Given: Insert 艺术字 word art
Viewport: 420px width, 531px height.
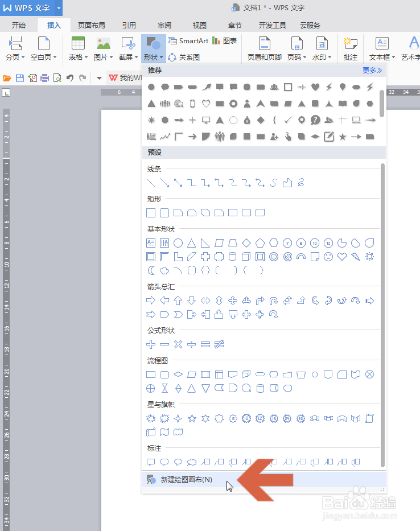Looking at the screenshot, I should pos(410,49).
